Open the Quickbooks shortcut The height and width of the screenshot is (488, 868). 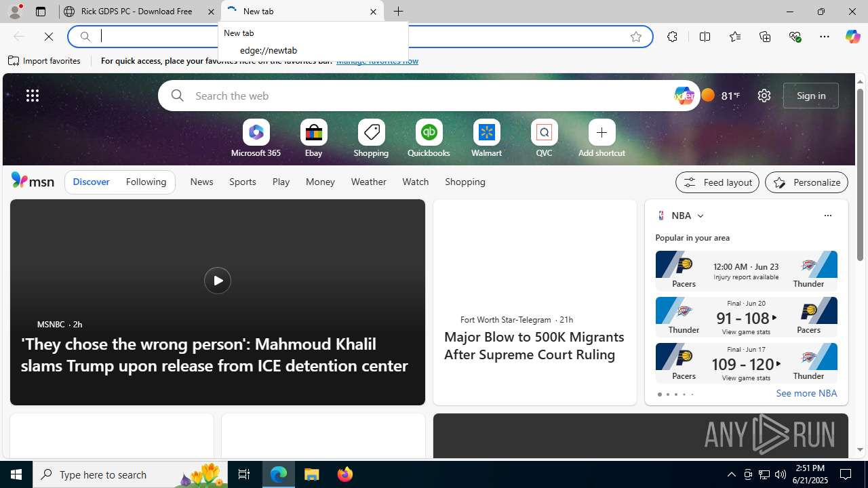(x=429, y=139)
